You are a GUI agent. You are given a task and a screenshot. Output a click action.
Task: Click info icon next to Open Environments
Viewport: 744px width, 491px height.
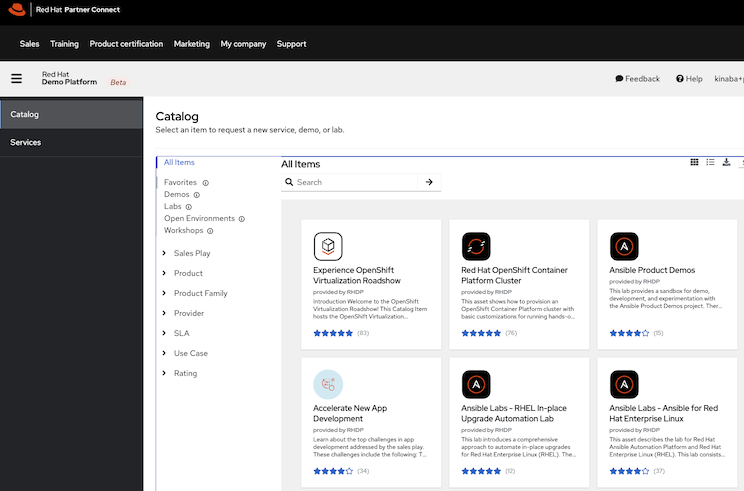[x=242, y=219]
